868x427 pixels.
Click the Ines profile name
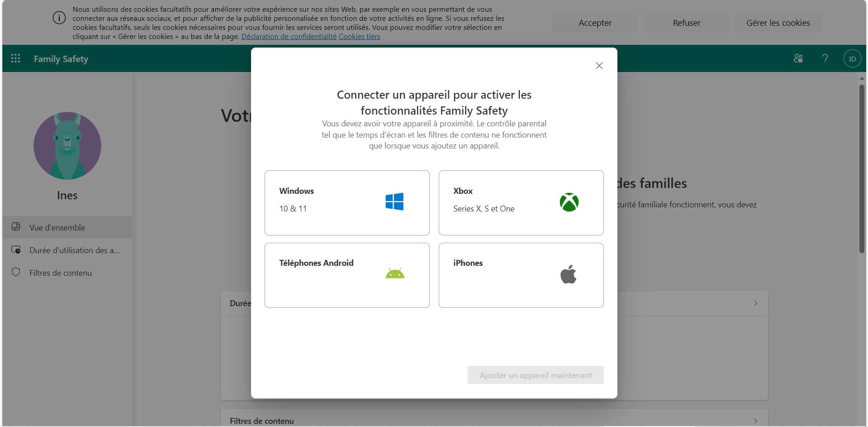click(x=67, y=195)
